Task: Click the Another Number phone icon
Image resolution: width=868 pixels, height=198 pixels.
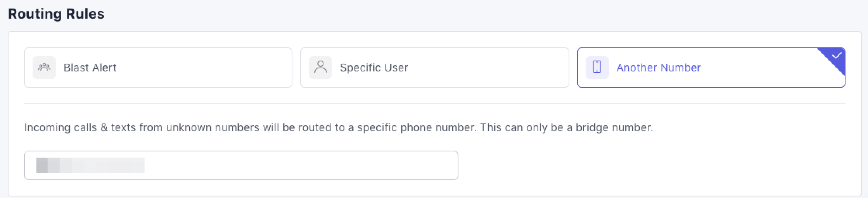Action: coord(597,68)
